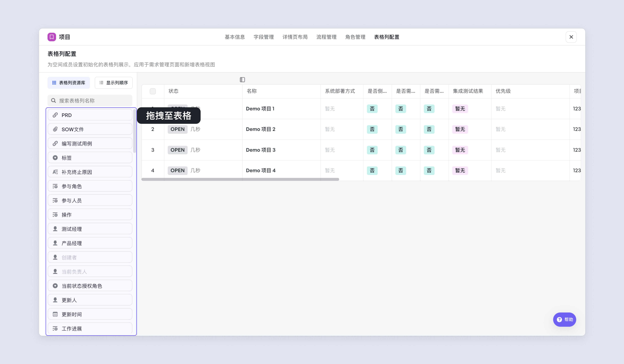Click the 工作进展 column item label
The width and height of the screenshot is (624, 364).
[x=72, y=329]
